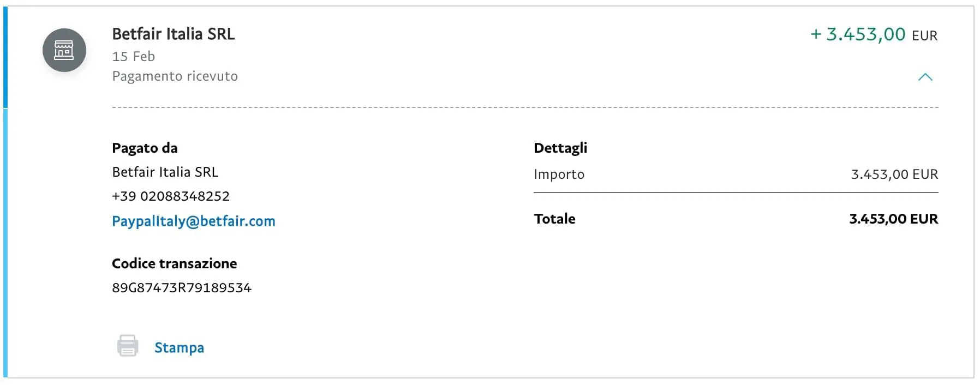Click the Importo label
This screenshot has width=980, height=385.
click(x=559, y=175)
